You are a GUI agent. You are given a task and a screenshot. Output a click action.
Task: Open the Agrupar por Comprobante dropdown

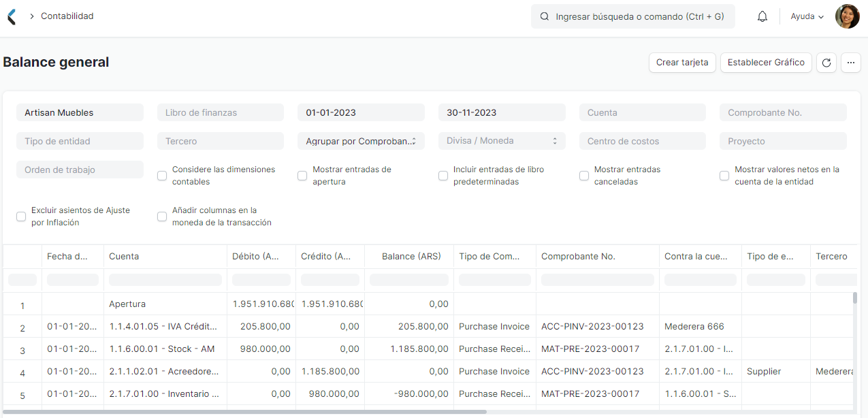coord(361,141)
